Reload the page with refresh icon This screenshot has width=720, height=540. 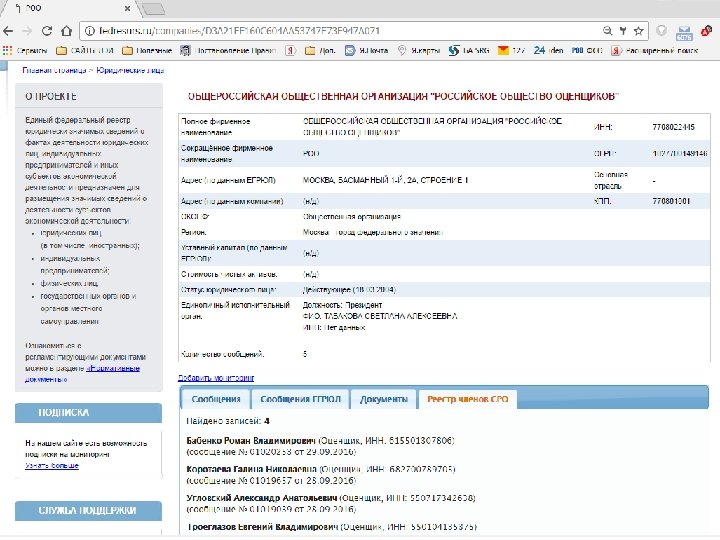46,31
